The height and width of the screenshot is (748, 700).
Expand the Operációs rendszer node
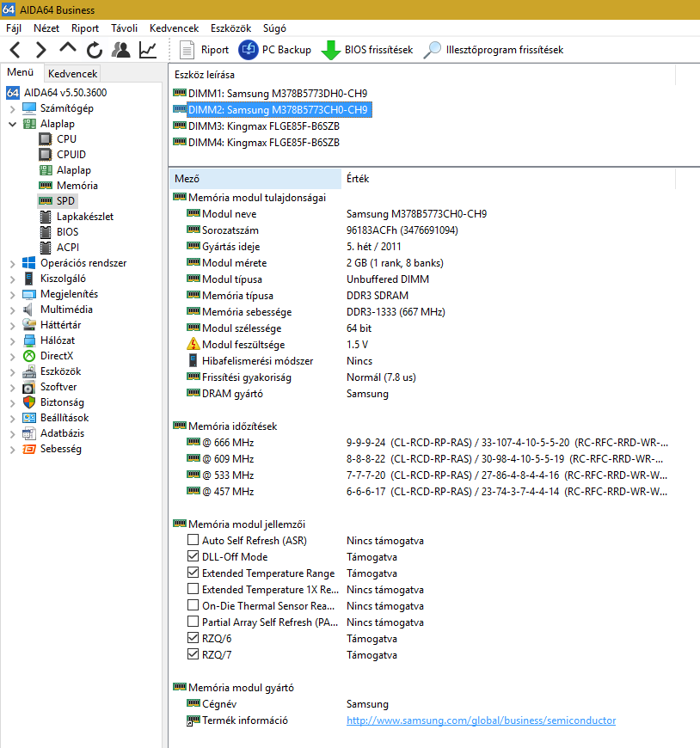[12, 264]
